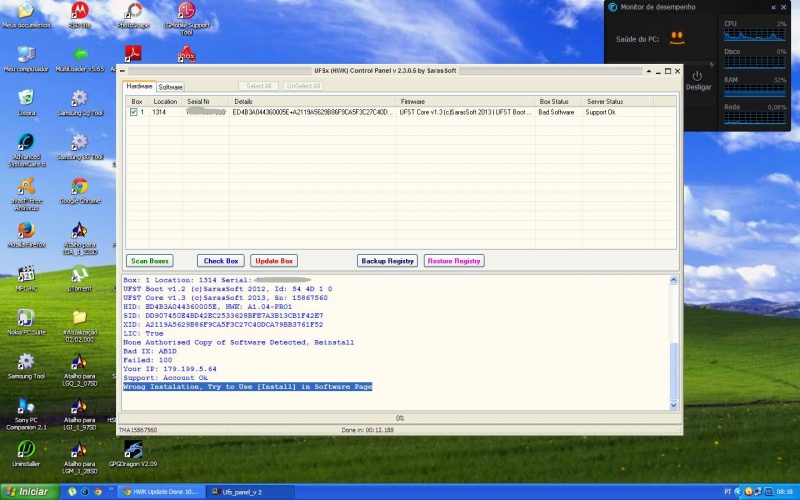
Task: Open Atalho para LGQ_2_07SD shortcut
Action: point(80,369)
